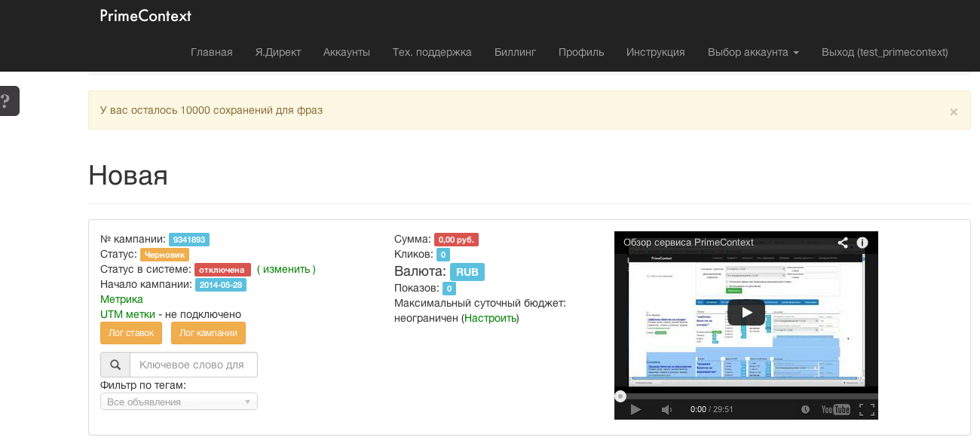
Task: Open Тех. поддержка
Action: (432, 52)
